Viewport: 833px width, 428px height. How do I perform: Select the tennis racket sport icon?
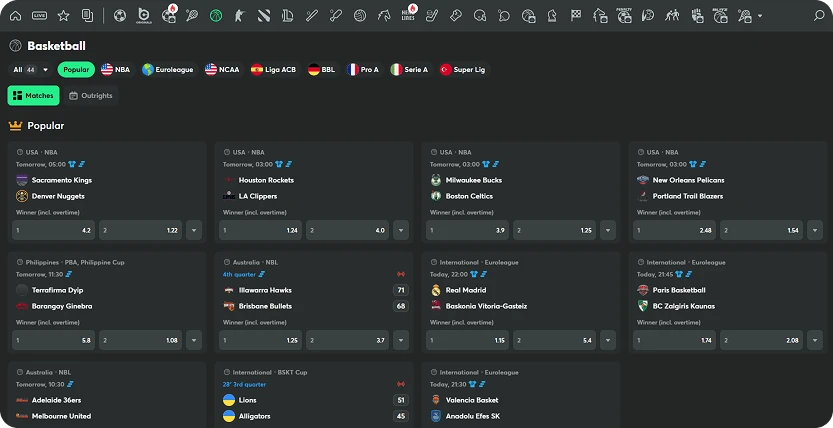[x=191, y=16]
